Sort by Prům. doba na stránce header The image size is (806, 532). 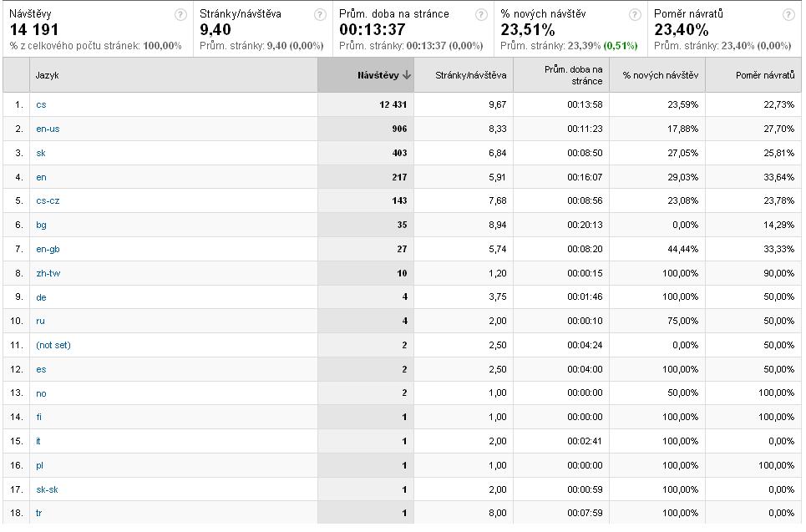(x=572, y=75)
